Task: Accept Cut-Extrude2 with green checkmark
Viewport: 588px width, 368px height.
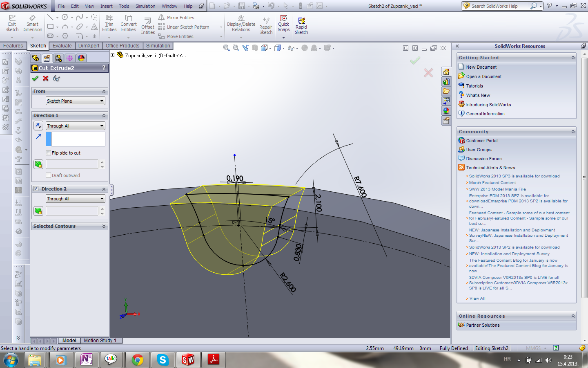Action: pos(35,79)
